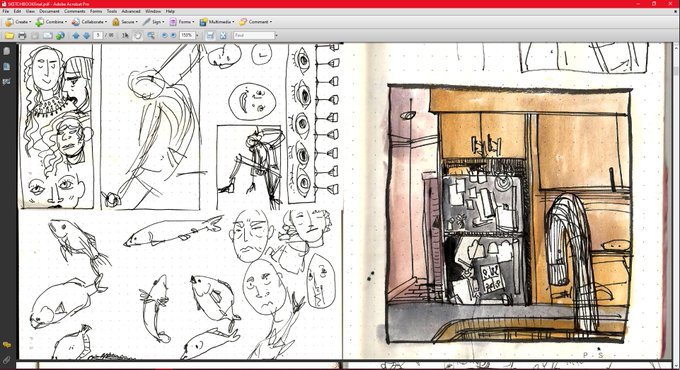This screenshot has width=680, height=370.
Task: Click the Secure padlock icon
Action: (x=116, y=22)
